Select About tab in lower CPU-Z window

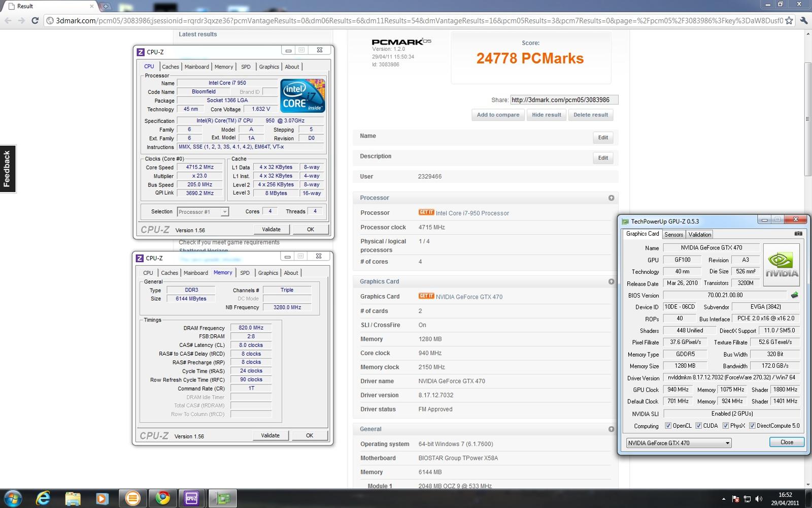pyautogui.click(x=291, y=273)
